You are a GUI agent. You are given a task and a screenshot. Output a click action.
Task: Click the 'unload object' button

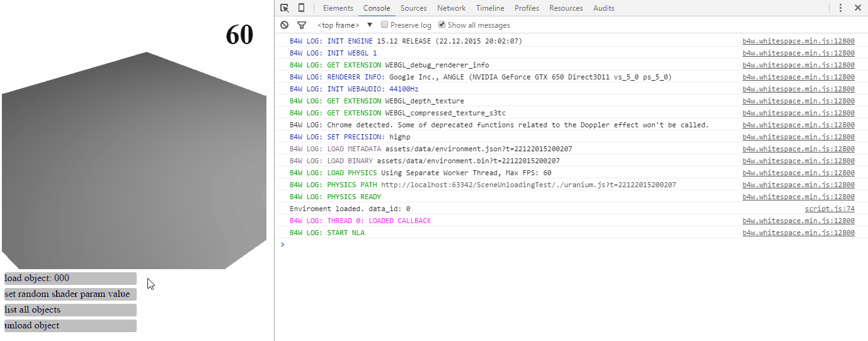pyautogui.click(x=70, y=326)
